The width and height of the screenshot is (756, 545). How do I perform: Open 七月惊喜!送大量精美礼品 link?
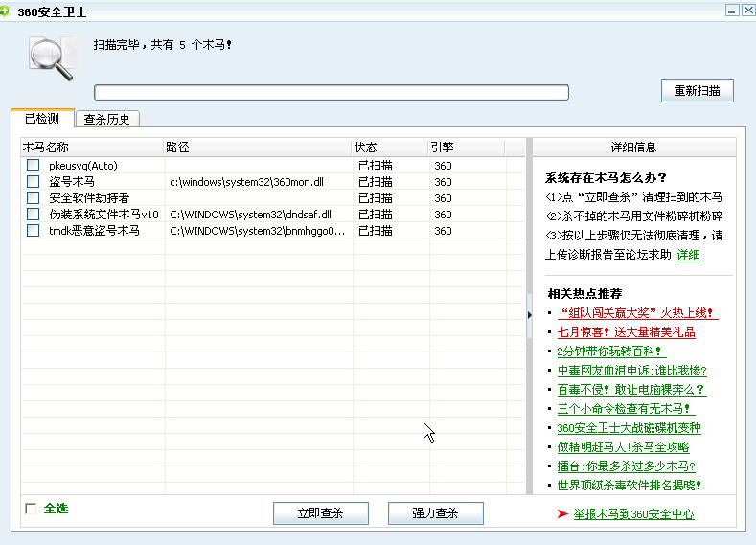627,332
